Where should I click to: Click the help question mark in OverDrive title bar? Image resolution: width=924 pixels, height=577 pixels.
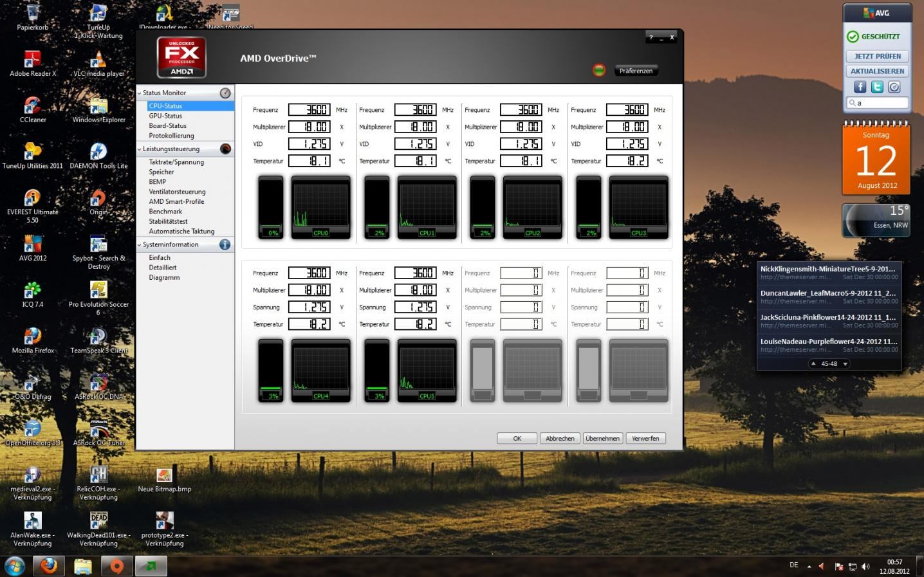click(651, 37)
